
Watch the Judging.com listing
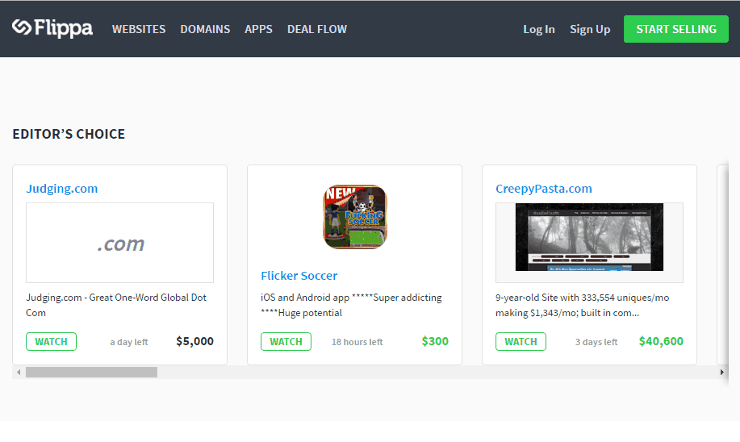tap(51, 342)
